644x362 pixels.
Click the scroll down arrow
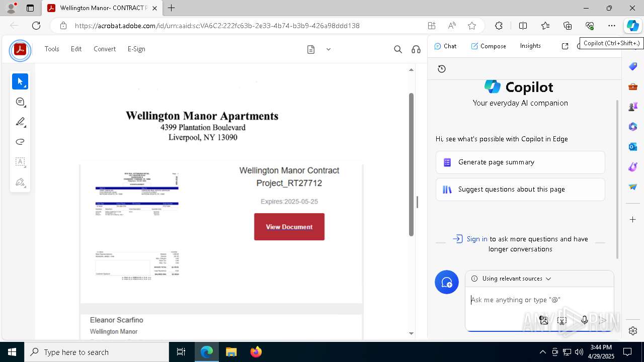pos(411,333)
